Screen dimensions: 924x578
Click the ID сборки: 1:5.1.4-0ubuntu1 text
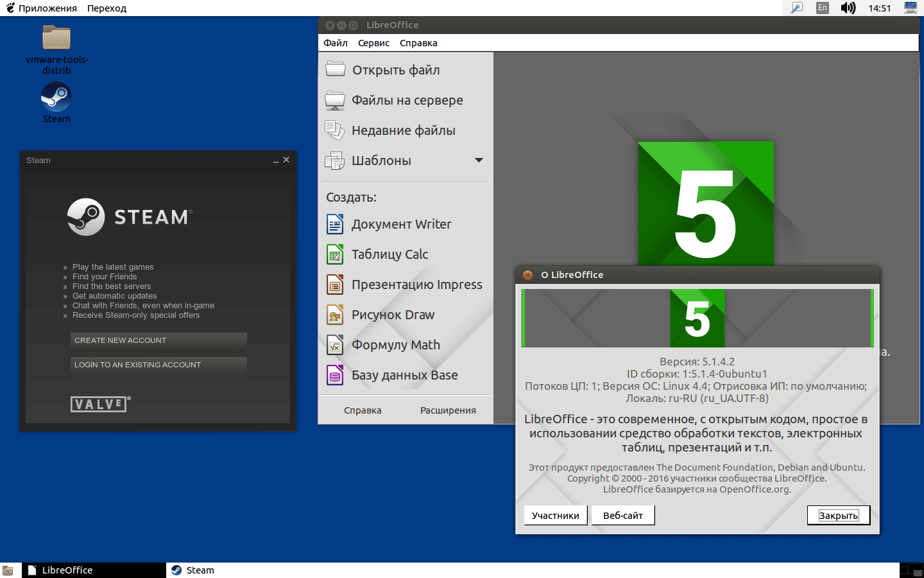coord(697,374)
